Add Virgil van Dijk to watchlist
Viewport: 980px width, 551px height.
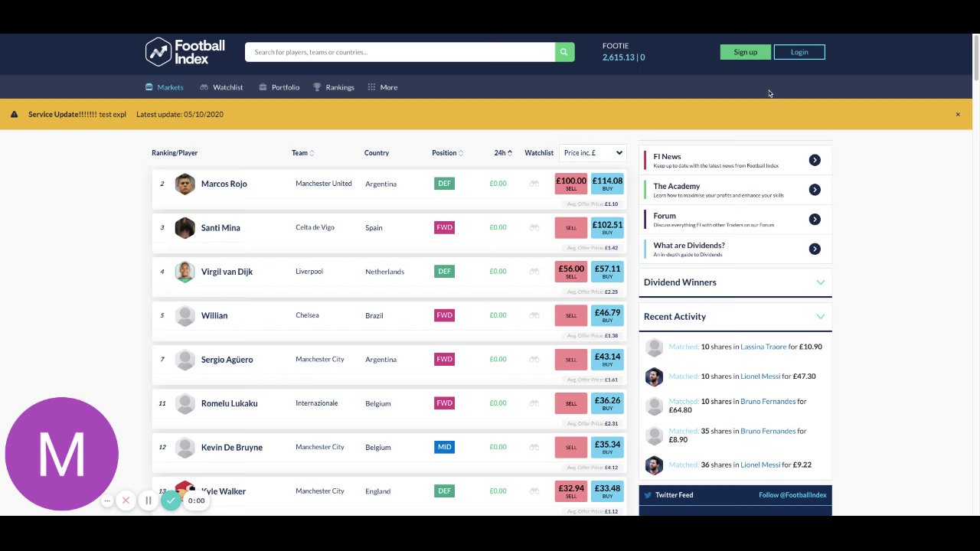(x=534, y=272)
